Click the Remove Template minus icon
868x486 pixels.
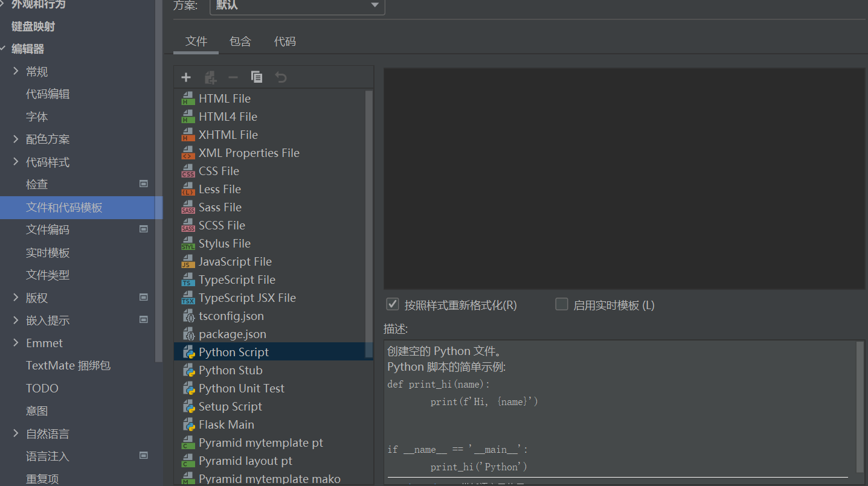pos(233,77)
